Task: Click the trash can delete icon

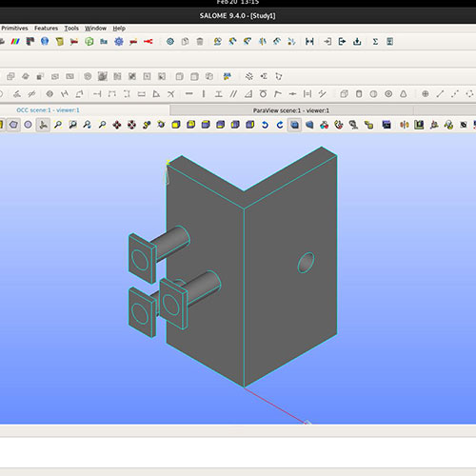Action: [x=200, y=42]
